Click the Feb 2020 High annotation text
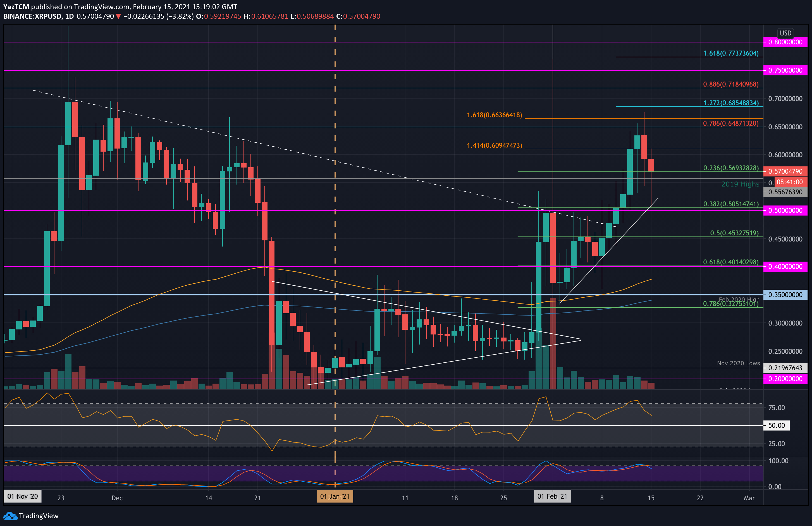Screen dimensions: 812x526 coord(739,299)
